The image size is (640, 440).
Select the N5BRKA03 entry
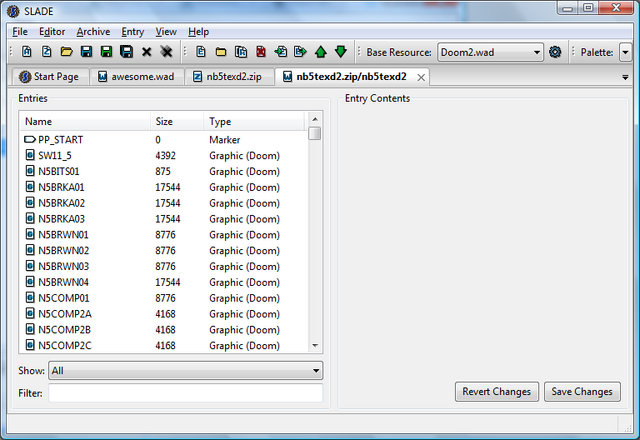coord(163,219)
